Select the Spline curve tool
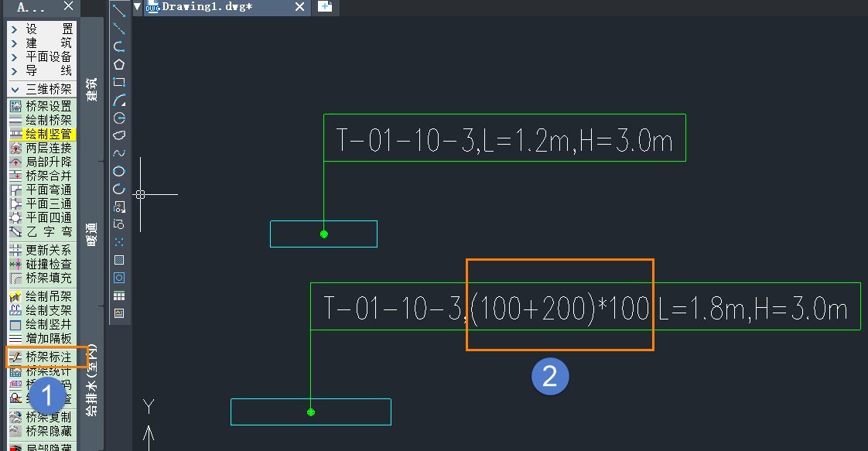Image resolution: width=868 pixels, height=451 pixels. coord(119,153)
